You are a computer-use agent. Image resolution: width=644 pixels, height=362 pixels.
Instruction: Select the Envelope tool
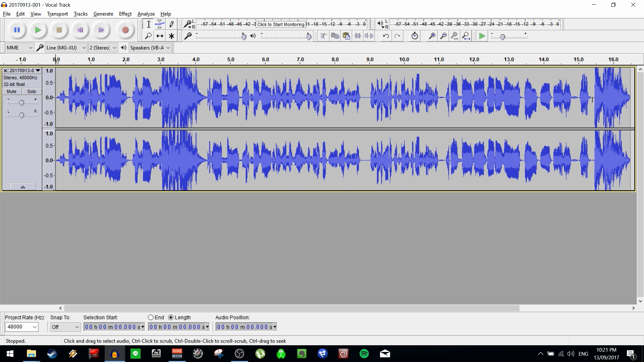coord(160,24)
